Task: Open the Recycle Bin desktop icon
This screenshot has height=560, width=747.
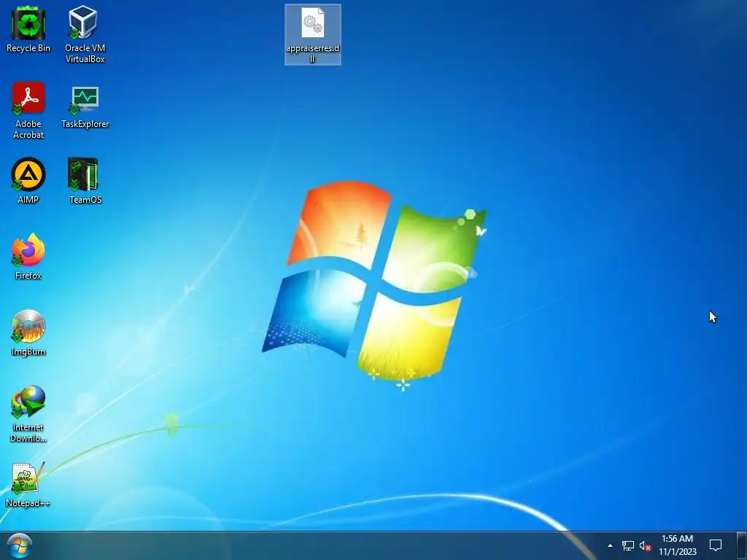Action: point(28,29)
